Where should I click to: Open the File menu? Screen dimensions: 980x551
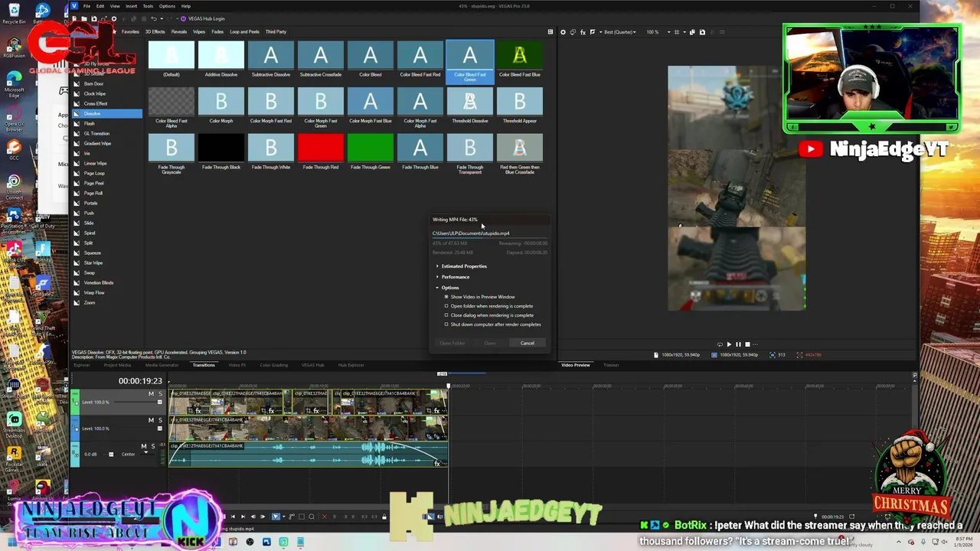87,6
